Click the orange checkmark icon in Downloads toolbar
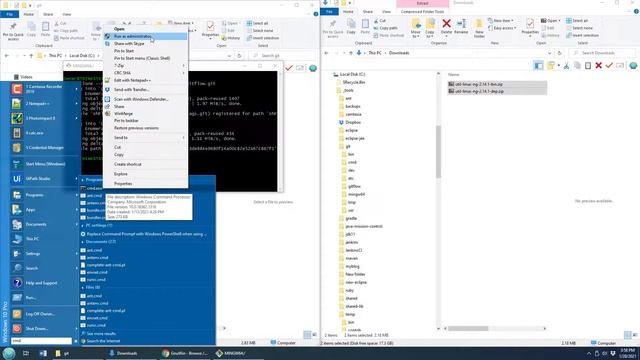640x360 pixels. [609, 66]
